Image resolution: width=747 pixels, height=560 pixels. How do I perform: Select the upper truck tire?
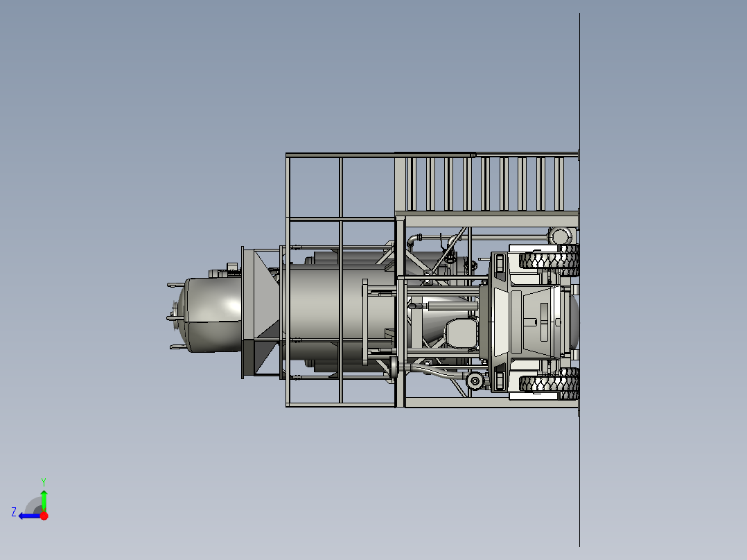(550, 260)
